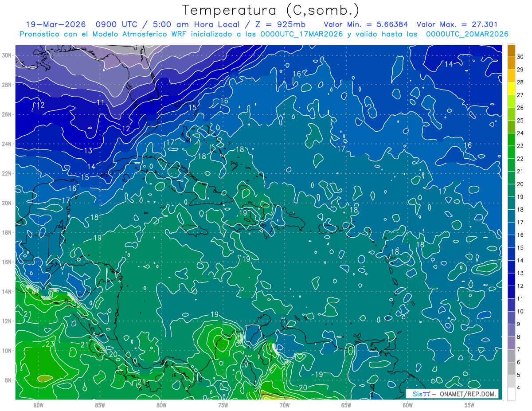Click the '20N' latitude axis label
Image resolution: width=532 pixels, height=411 pixels.
8,203
